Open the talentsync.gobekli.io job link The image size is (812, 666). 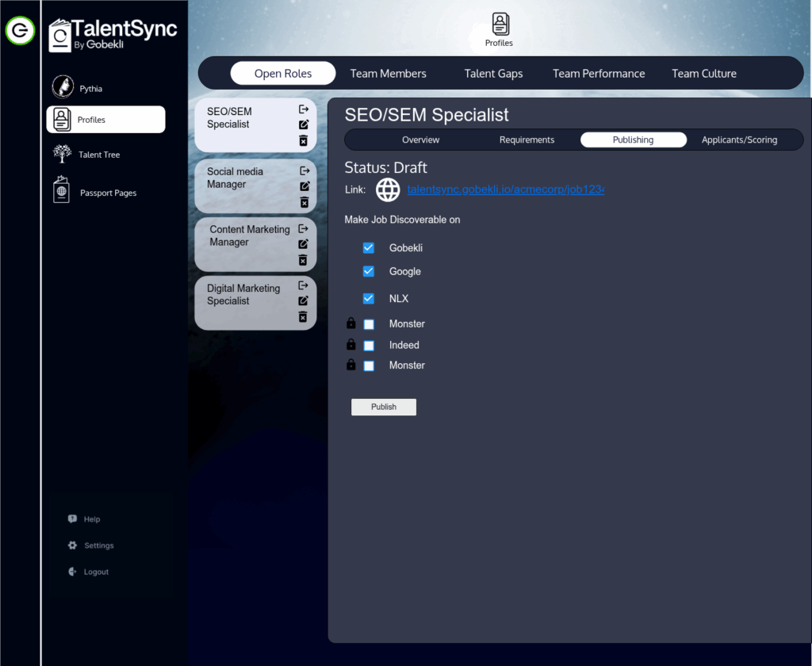pyautogui.click(x=505, y=189)
